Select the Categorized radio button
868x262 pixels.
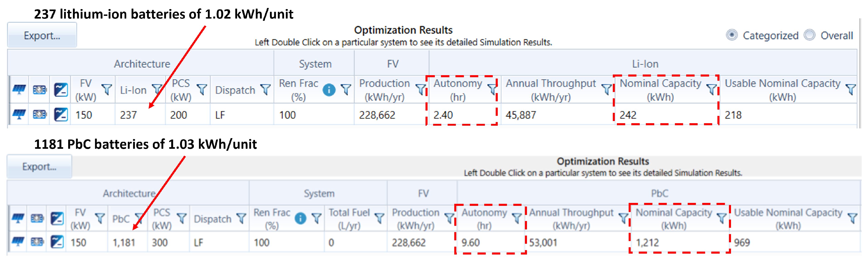(731, 35)
